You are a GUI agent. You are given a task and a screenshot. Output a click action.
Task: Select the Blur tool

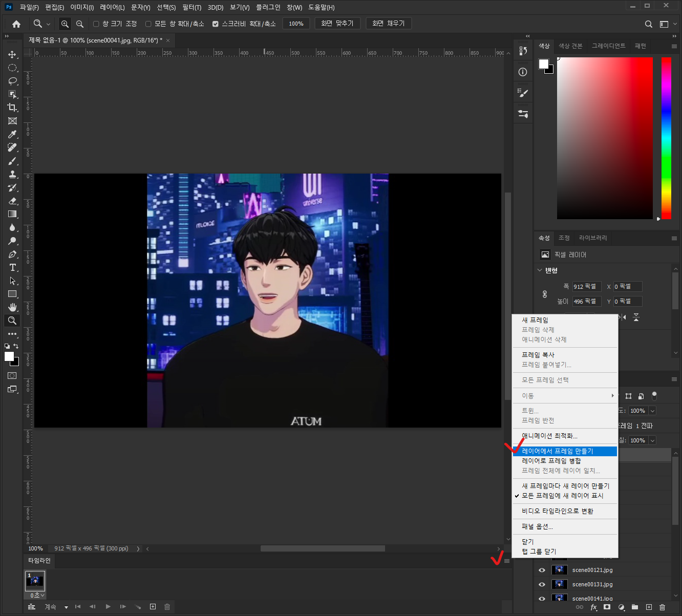coord(12,227)
